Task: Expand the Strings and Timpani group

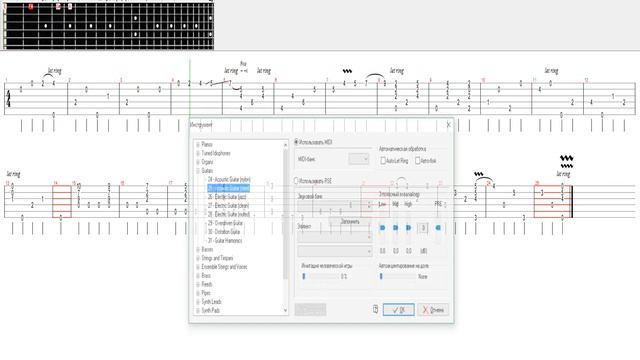Action: coord(198,258)
